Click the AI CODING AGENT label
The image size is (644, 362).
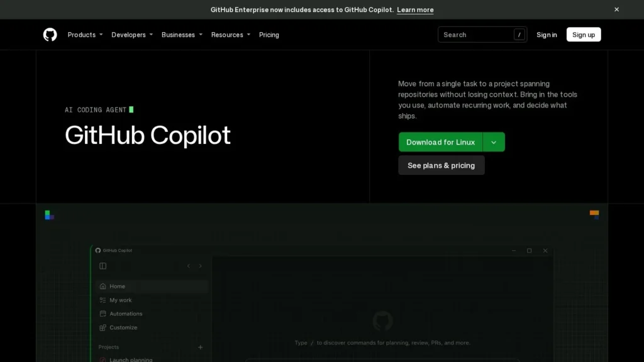pyautogui.click(x=96, y=109)
